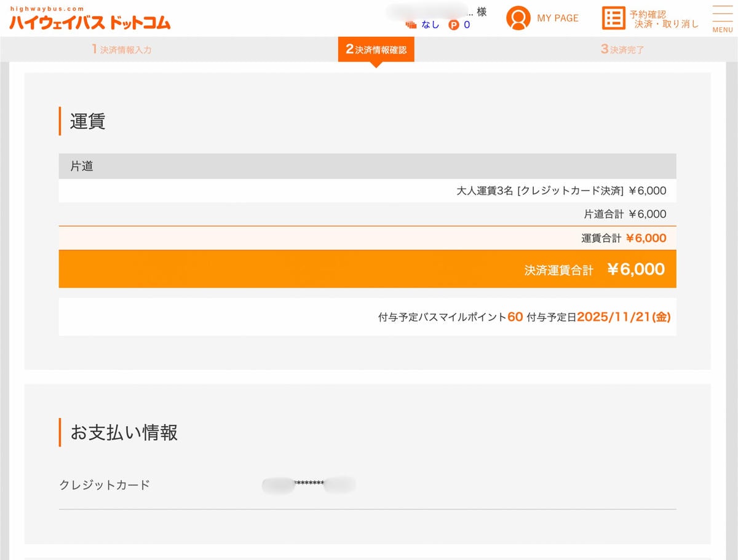Click 大人運賃3名 [クレジットカード決済] ￥6,000 row

coord(367,191)
